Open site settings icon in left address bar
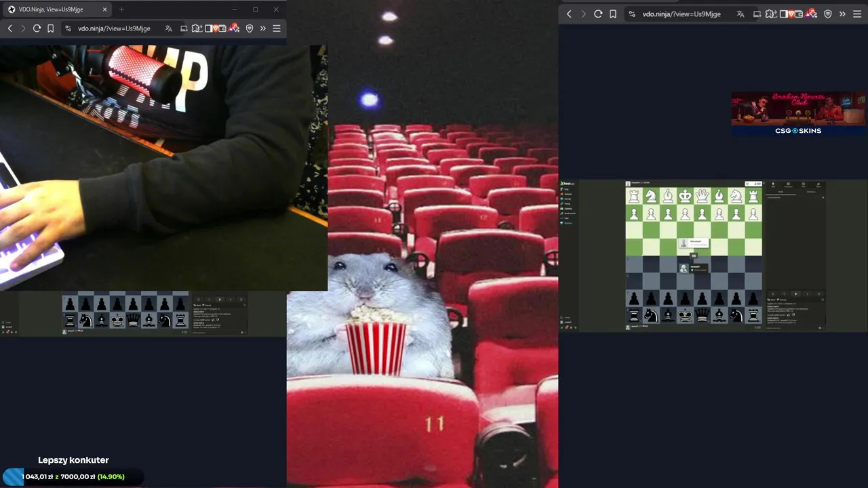The width and height of the screenshot is (868, 488). [x=68, y=28]
